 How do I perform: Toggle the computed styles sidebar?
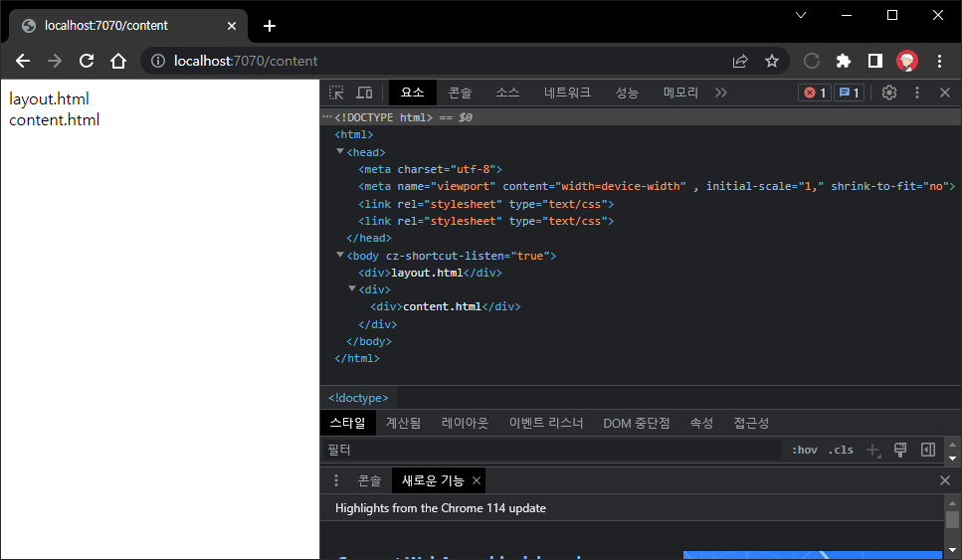pos(928,450)
